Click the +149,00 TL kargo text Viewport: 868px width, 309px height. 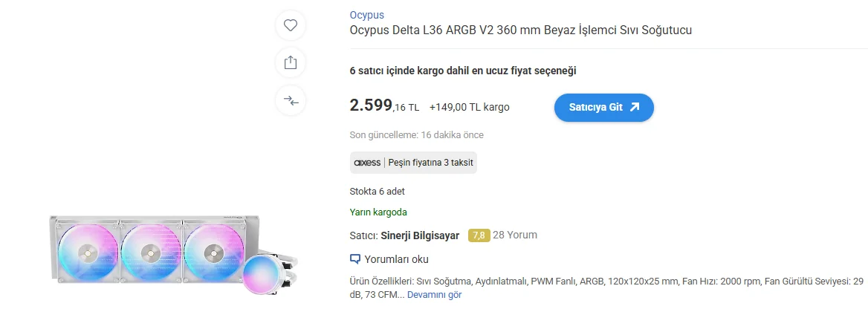(470, 108)
